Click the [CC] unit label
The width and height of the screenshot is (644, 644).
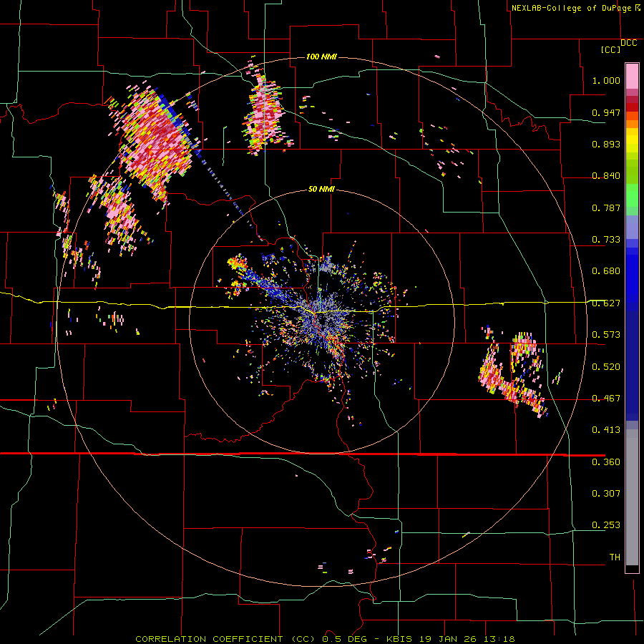610,49
